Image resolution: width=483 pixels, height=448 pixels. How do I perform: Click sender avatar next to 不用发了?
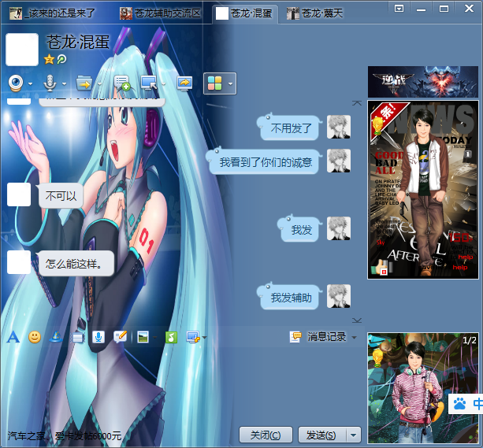[x=339, y=127]
